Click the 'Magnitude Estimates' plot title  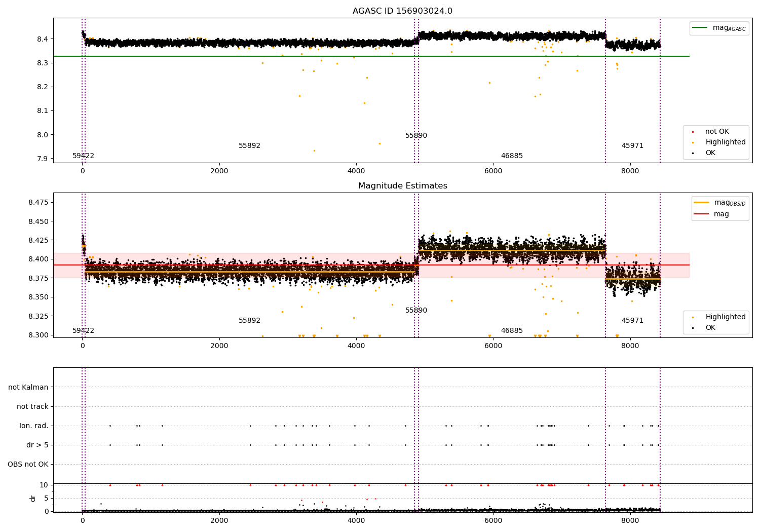point(402,186)
